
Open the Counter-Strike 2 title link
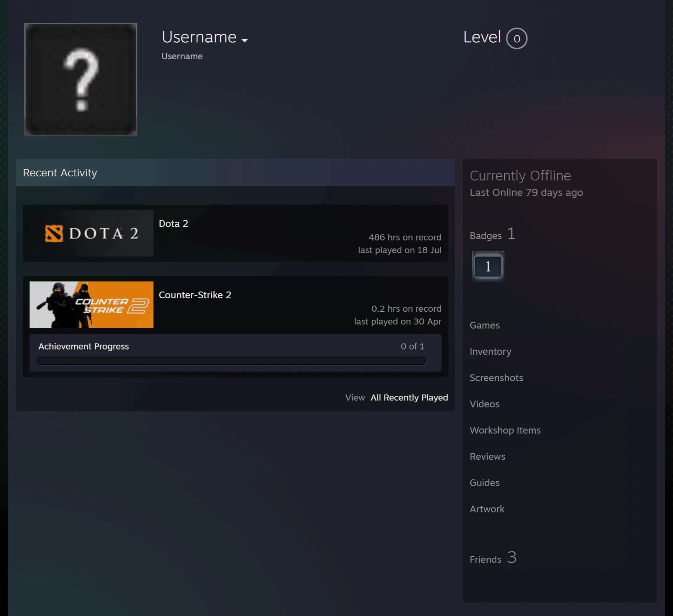[195, 295]
